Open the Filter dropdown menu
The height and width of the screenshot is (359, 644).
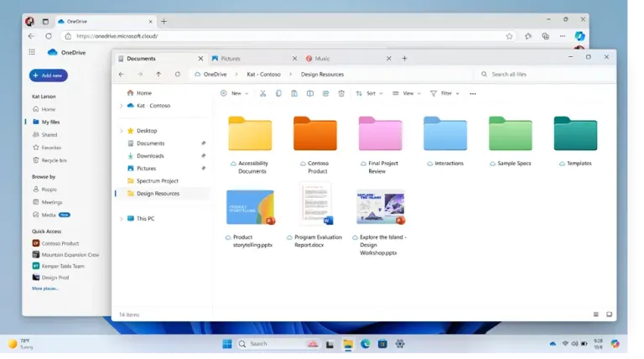click(x=444, y=94)
